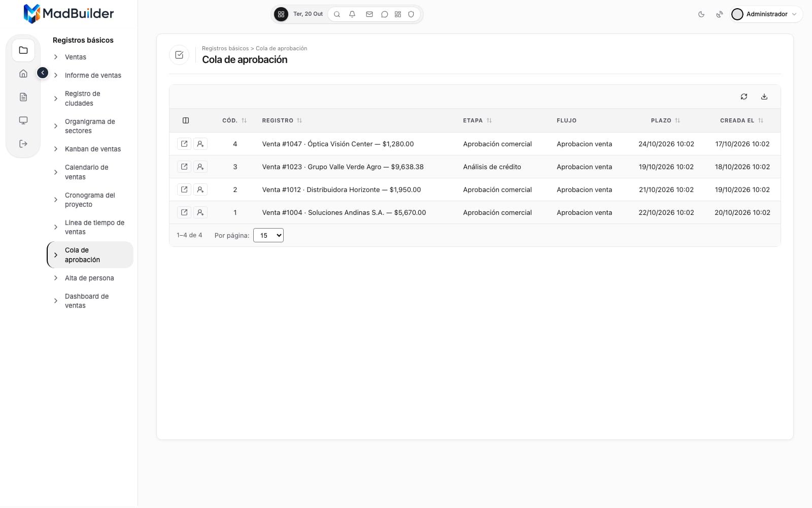The width and height of the screenshot is (812, 508).
Task: Click the search icon in top bar
Action: (x=337, y=14)
